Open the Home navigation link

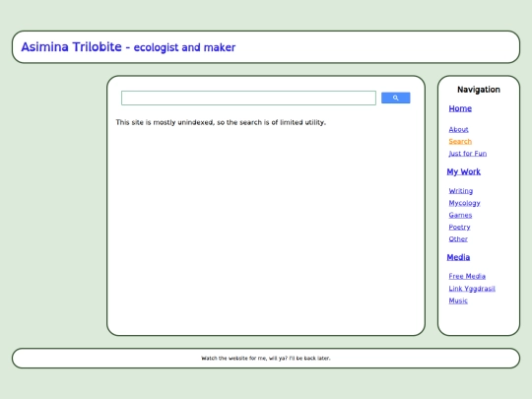(460, 108)
